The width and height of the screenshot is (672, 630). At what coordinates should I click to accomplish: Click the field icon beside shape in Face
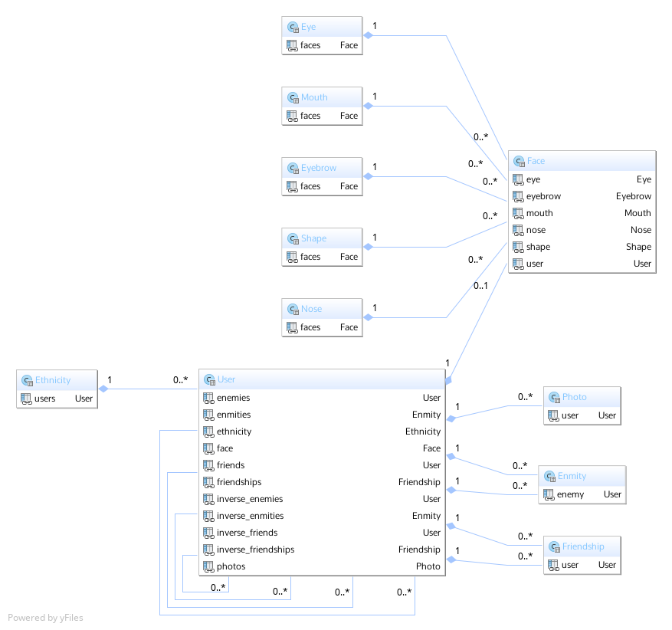[x=518, y=247]
